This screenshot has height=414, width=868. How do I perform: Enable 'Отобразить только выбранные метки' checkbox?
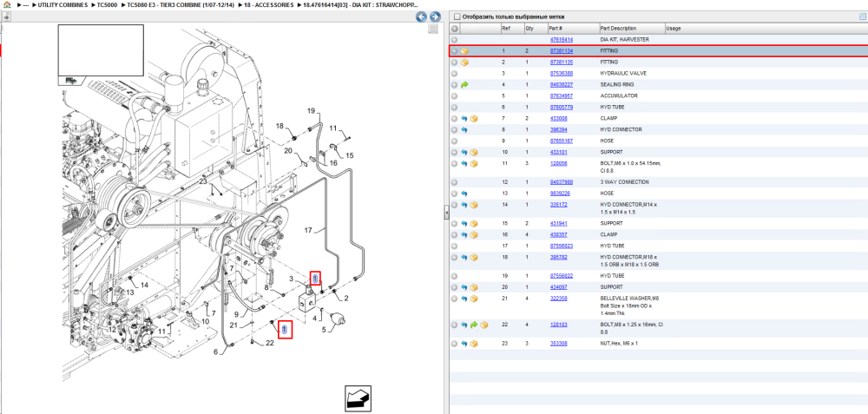point(457,16)
